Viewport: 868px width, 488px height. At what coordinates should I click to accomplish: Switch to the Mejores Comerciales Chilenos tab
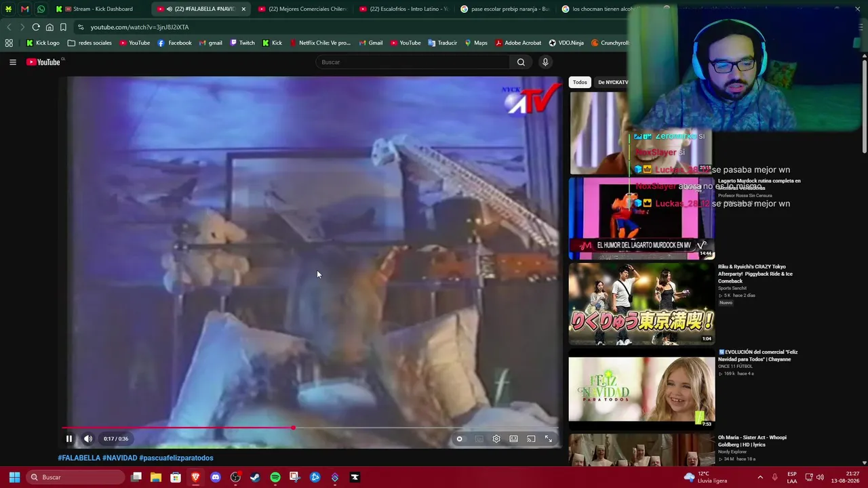(302, 9)
